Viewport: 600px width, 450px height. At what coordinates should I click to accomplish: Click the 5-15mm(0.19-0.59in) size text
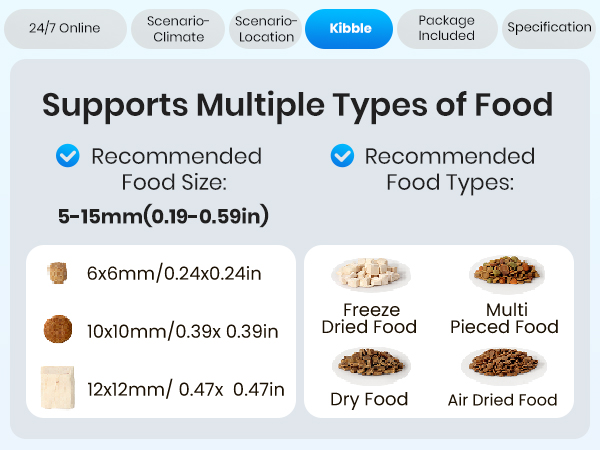point(161,214)
